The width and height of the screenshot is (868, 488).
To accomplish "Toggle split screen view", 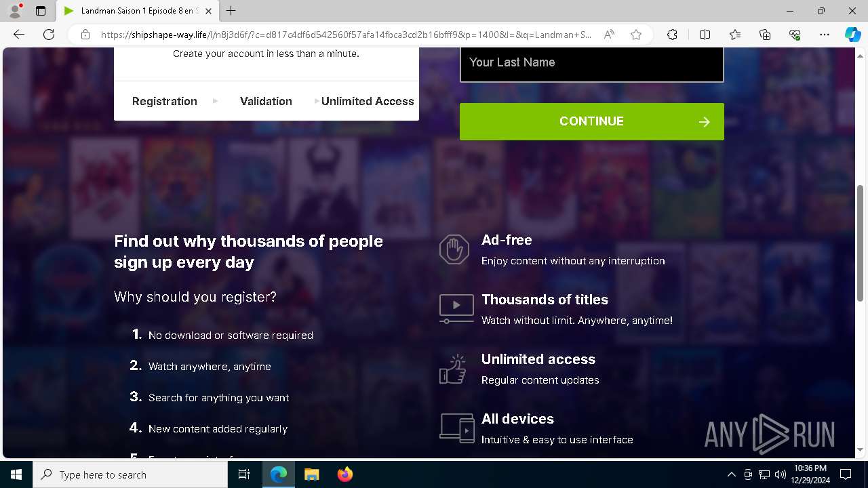I will 705,35.
